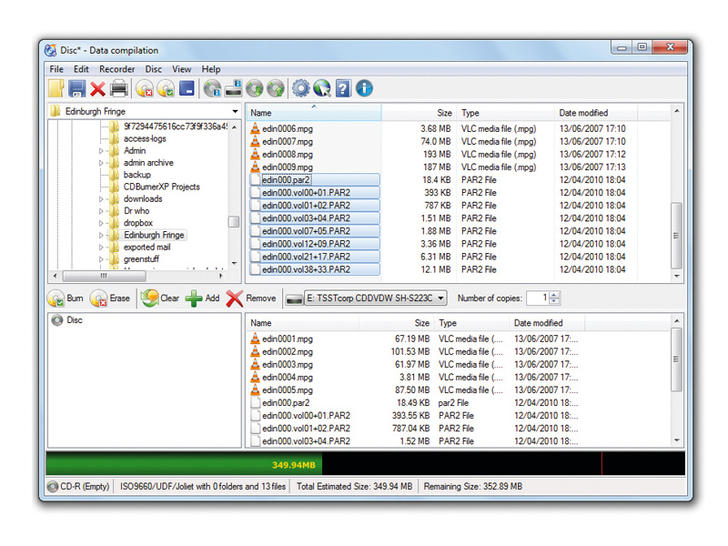Click the Erase disc button

point(110,298)
